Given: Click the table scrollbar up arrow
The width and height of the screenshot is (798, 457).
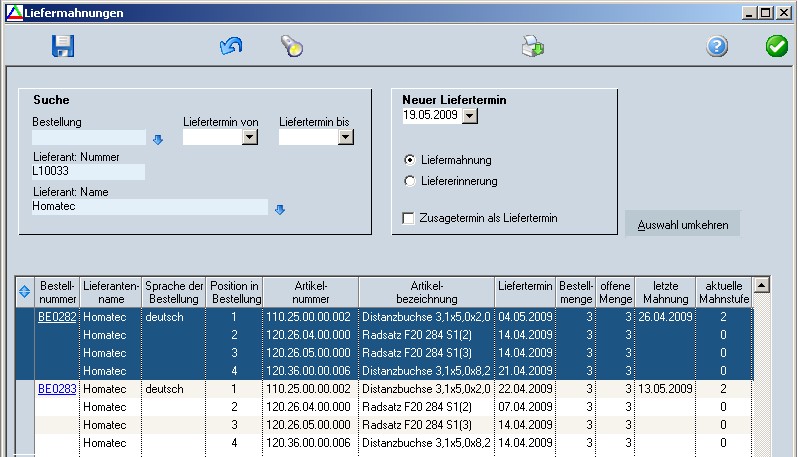Looking at the screenshot, I should coord(762,285).
